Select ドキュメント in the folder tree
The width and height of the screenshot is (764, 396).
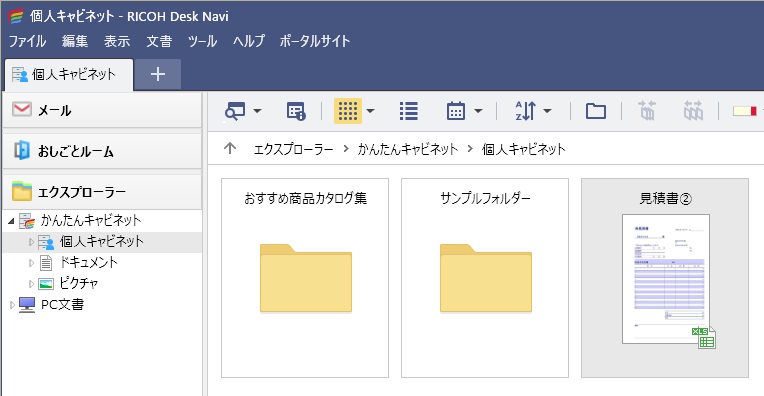point(88,263)
